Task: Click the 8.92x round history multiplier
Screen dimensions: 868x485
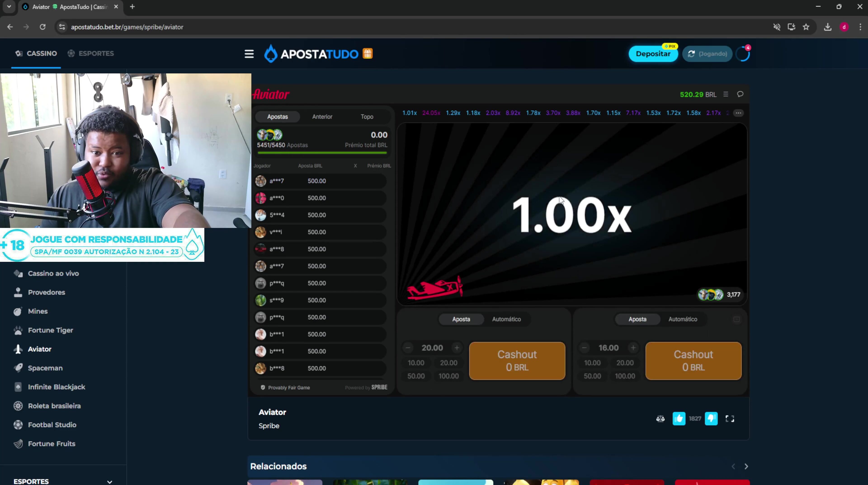Action: click(x=512, y=113)
